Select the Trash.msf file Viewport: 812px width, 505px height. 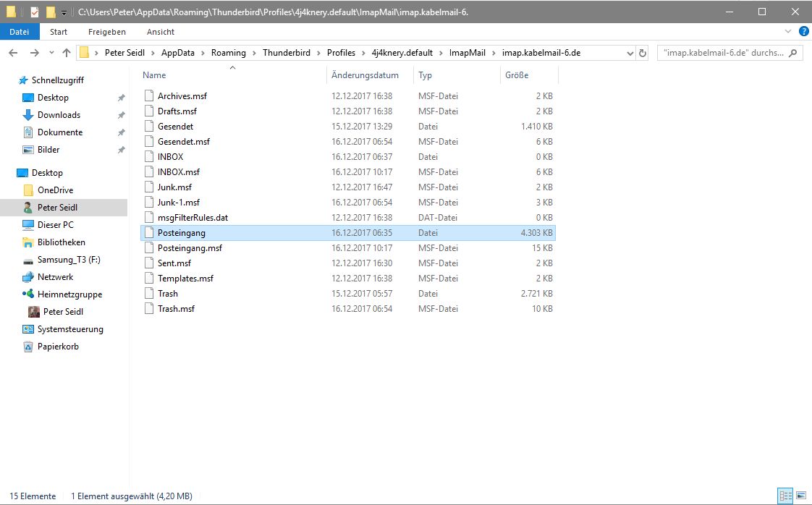pyautogui.click(x=176, y=309)
